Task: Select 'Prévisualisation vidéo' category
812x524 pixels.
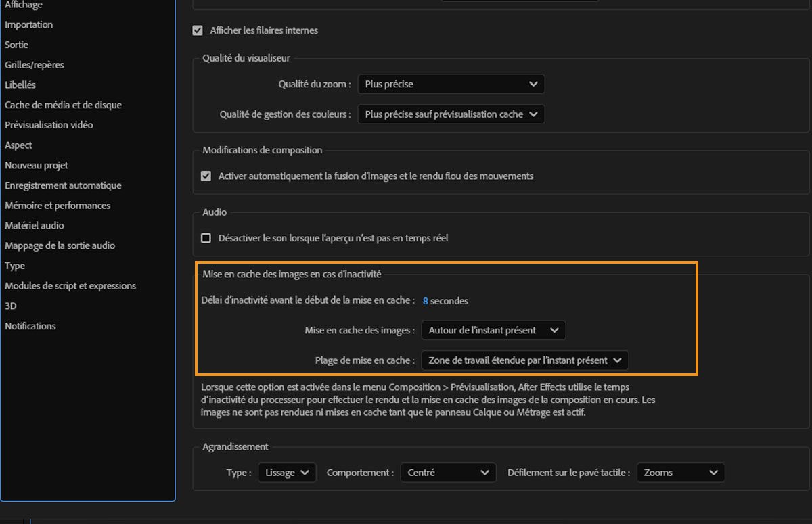Action: pos(49,125)
